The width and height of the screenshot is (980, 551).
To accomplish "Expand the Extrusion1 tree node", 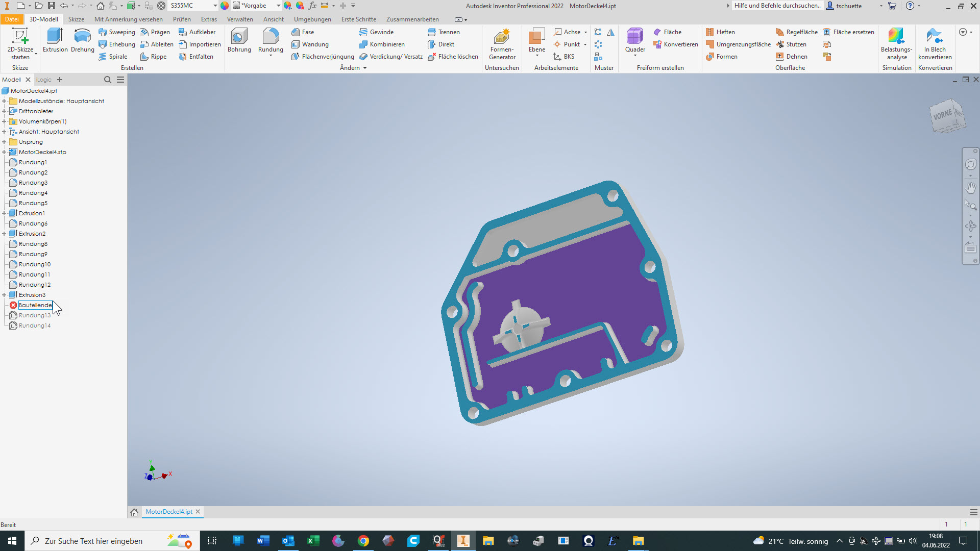I will pyautogui.click(x=4, y=213).
